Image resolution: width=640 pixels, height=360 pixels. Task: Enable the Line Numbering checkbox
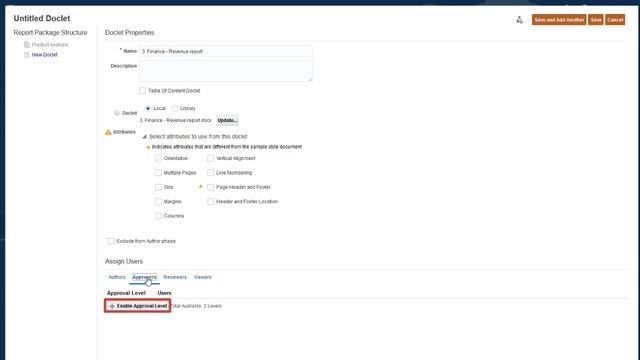point(210,173)
